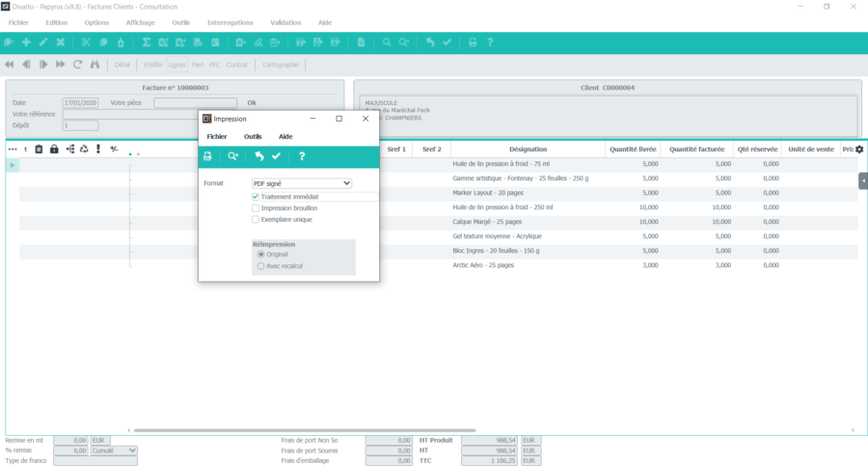
Task: Tick the Exemplaire unique checkbox
Action: click(256, 220)
